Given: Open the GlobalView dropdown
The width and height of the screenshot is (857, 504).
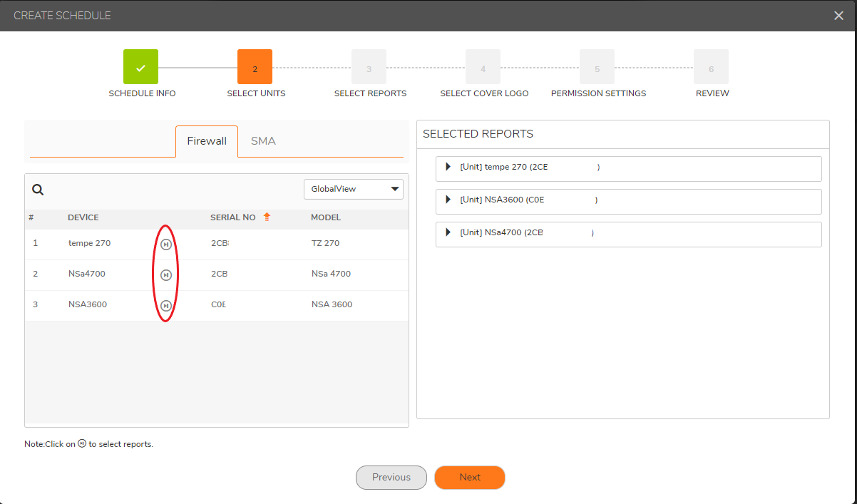Looking at the screenshot, I should [354, 189].
